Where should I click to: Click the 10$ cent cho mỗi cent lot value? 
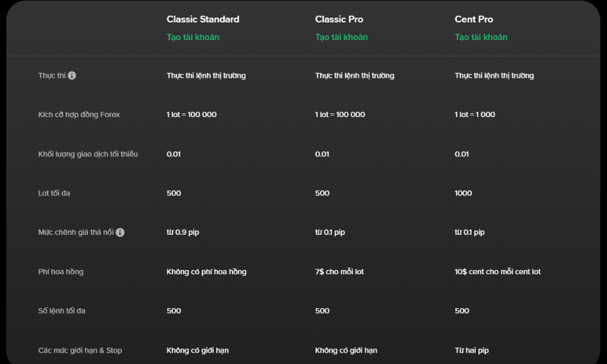[498, 272]
